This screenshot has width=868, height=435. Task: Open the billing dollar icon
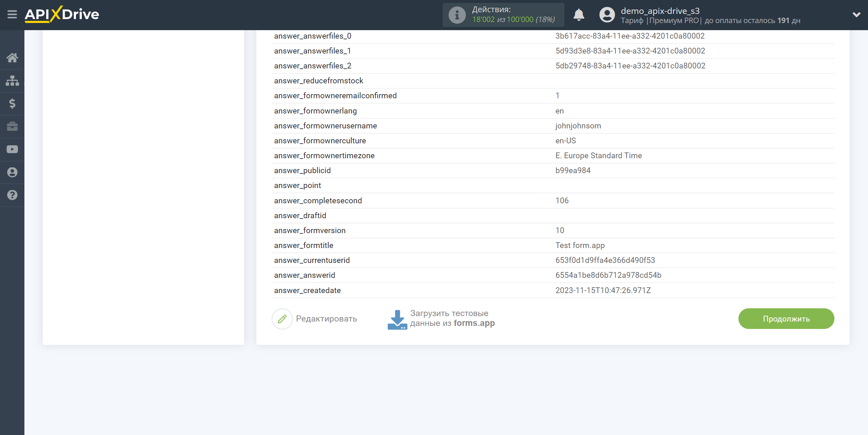[12, 104]
